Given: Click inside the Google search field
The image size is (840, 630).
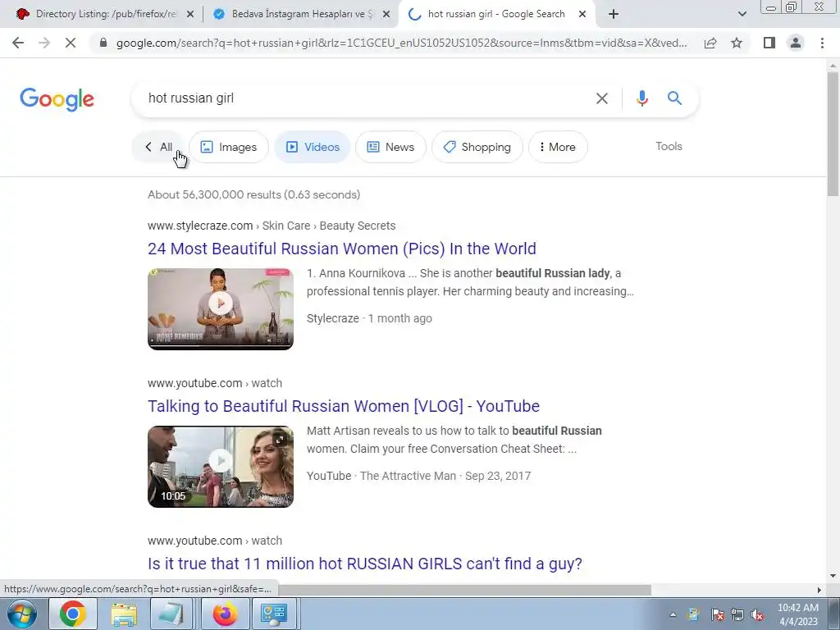Looking at the screenshot, I should click(x=364, y=98).
